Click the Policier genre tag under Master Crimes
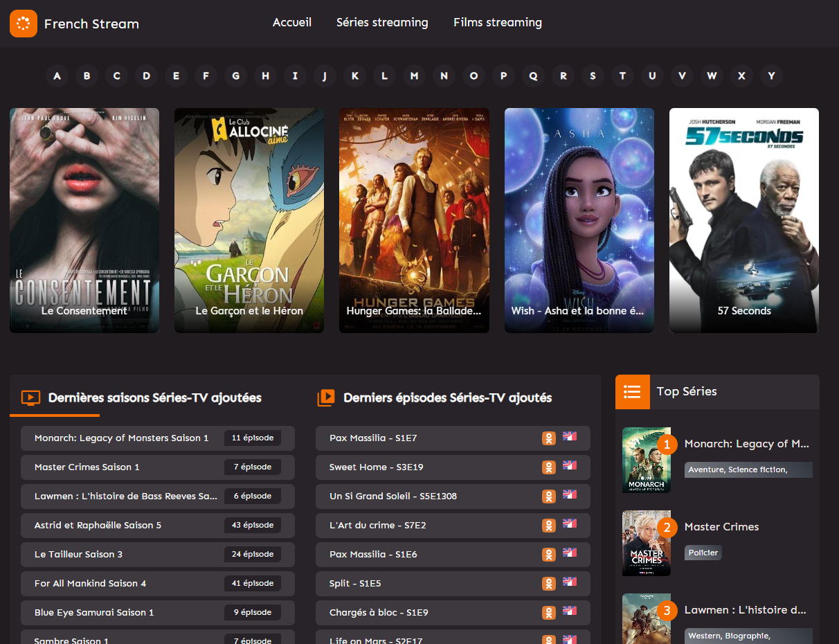 [x=703, y=553]
